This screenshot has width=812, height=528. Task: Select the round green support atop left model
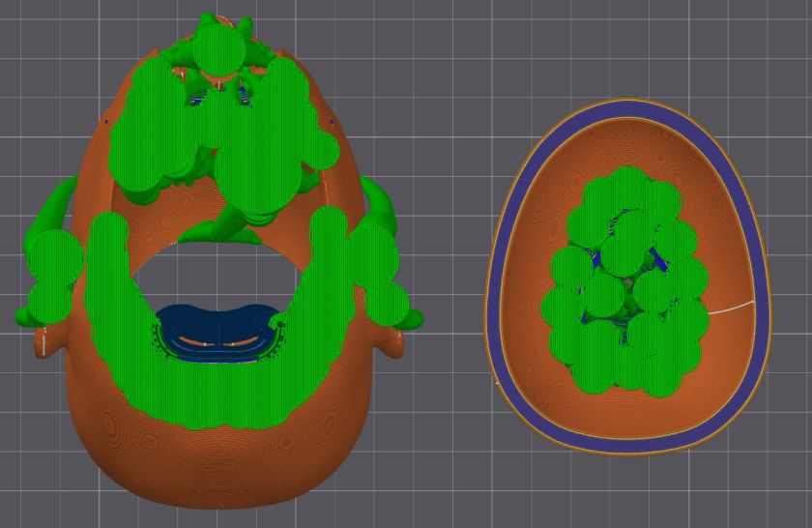220,50
